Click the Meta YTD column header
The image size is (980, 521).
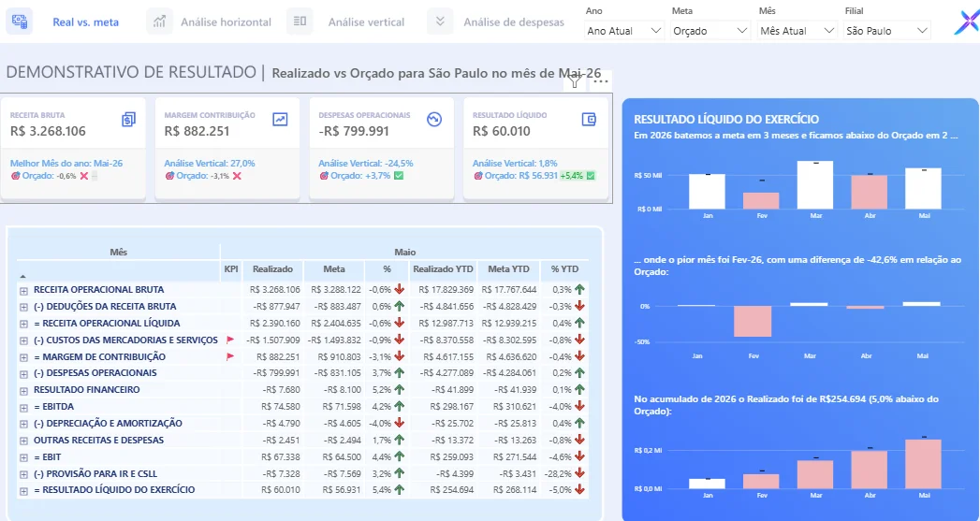coord(508,269)
